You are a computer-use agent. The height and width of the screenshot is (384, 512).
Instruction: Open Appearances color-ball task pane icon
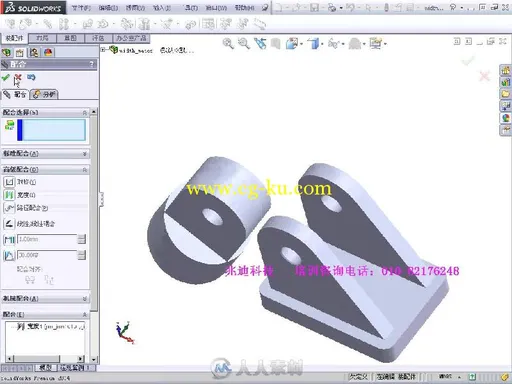coord(506,118)
